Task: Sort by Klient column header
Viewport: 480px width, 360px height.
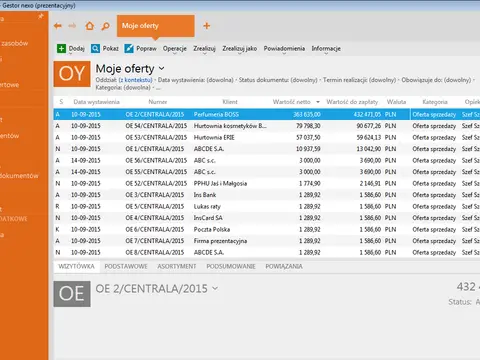Action: click(x=230, y=102)
